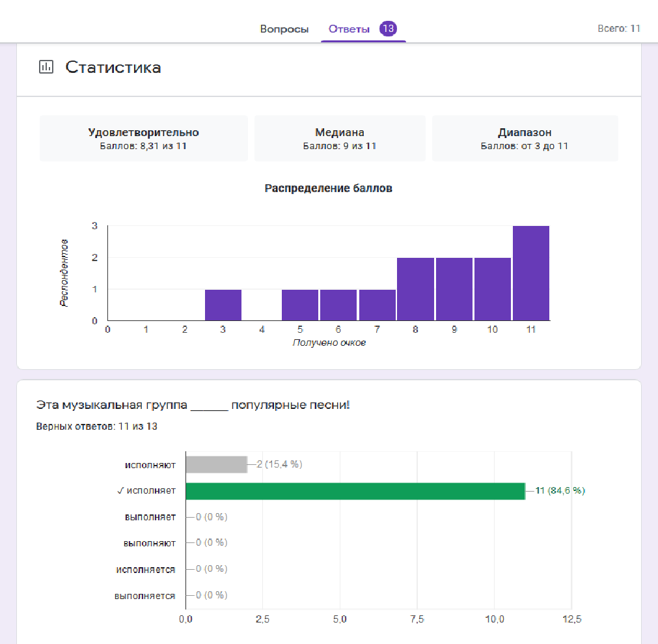658x644 pixels.
Task: Open the Ответы tab
Action: 350,29
